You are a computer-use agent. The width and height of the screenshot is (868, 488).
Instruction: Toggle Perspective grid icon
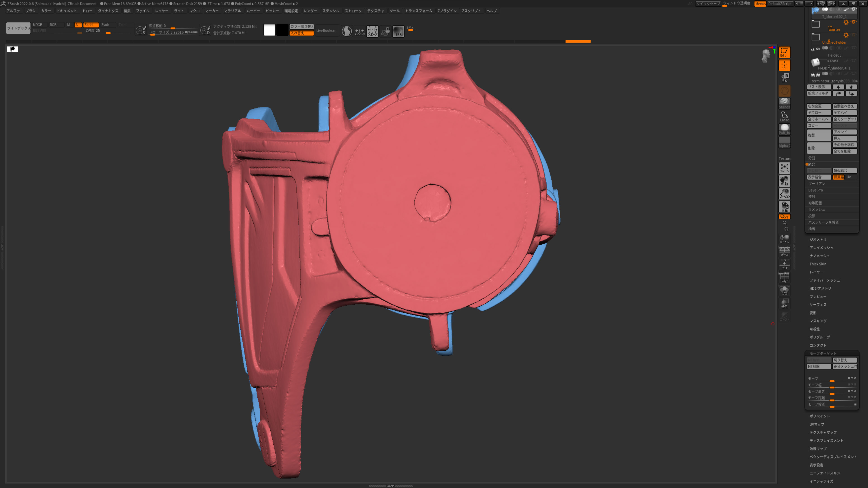[784, 252]
